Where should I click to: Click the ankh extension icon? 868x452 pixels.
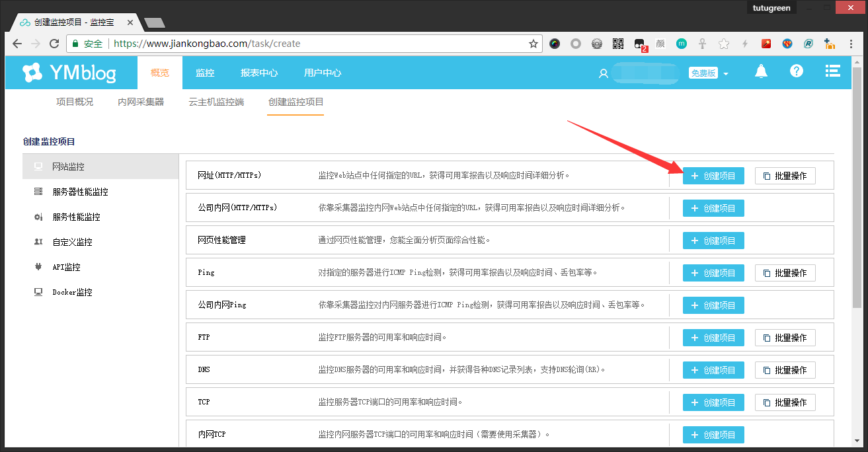point(703,44)
